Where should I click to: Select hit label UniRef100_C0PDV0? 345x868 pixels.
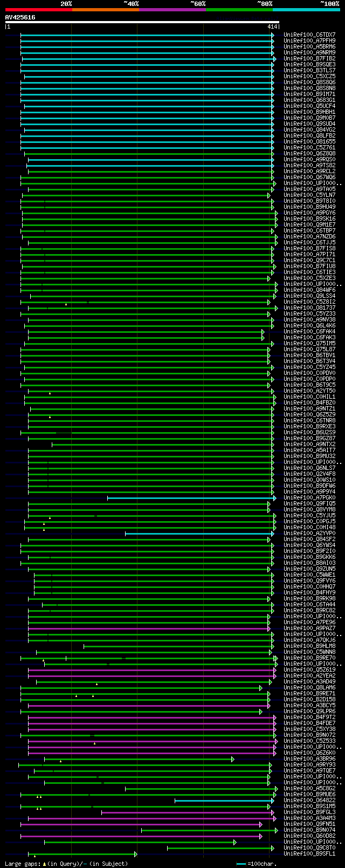(309, 373)
